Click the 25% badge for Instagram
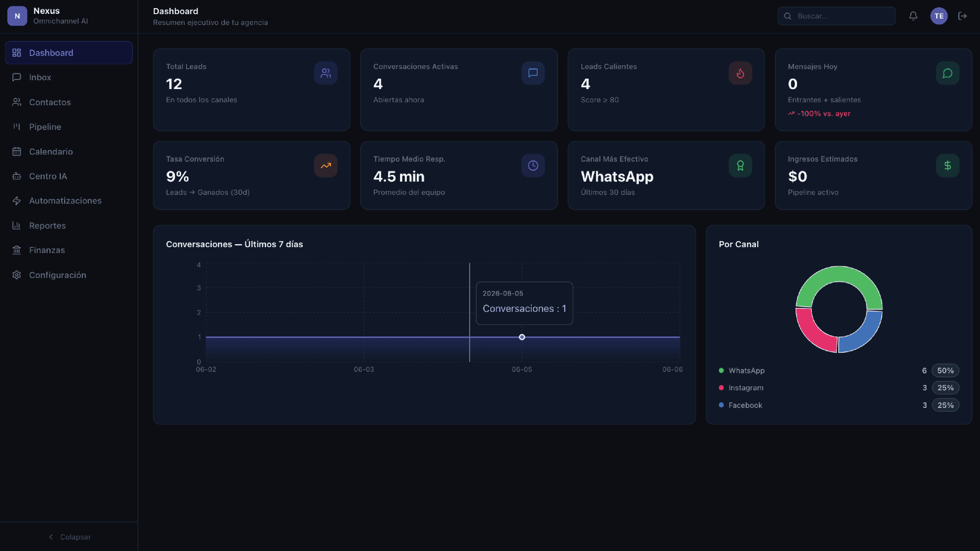The image size is (980, 551). point(945,388)
